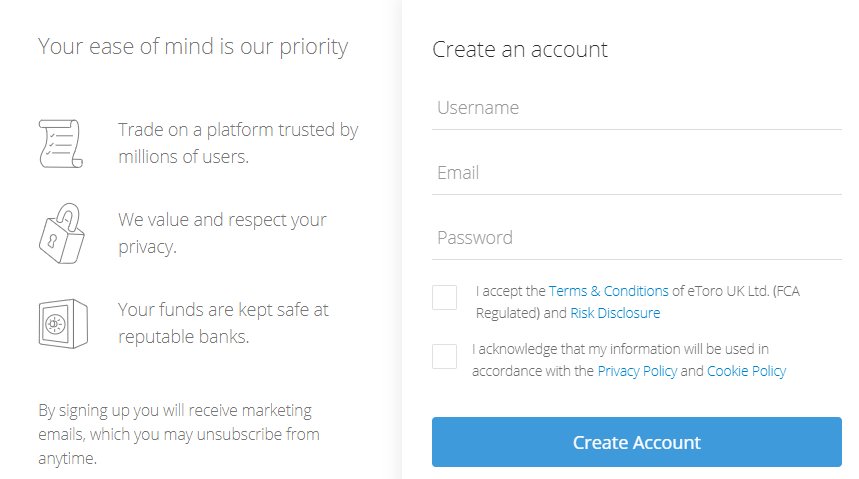The width and height of the screenshot is (859, 479).
Task: Click the 'Create an account' heading
Action: (x=520, y=49)
